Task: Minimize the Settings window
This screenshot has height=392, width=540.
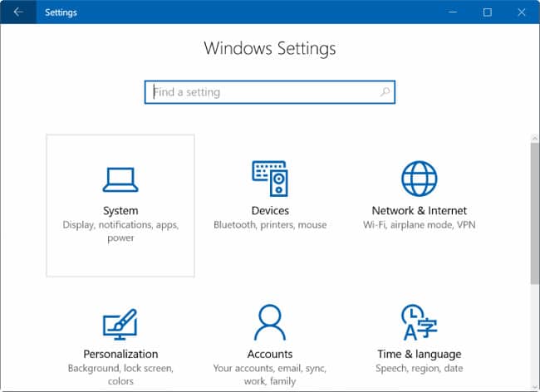Action: point(453,12)
